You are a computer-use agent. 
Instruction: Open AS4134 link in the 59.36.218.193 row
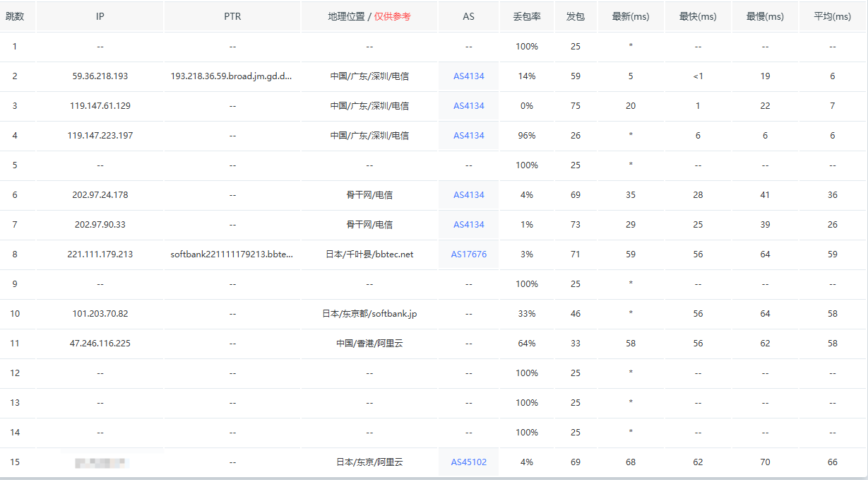468,76
